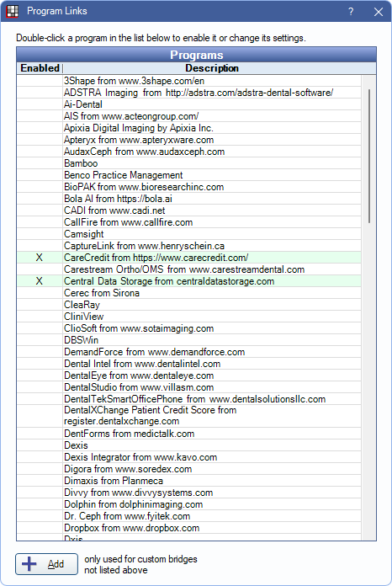This screenshot has width=392, height=586.
Task: Select AIS from www.acteongroup.com/ row
Action: point(189,116)
